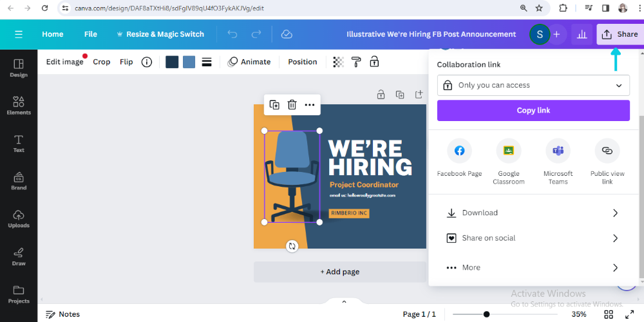Select the dark navy color swatch
The width and height of the screenshot is (644, 322).
(172, 62)
